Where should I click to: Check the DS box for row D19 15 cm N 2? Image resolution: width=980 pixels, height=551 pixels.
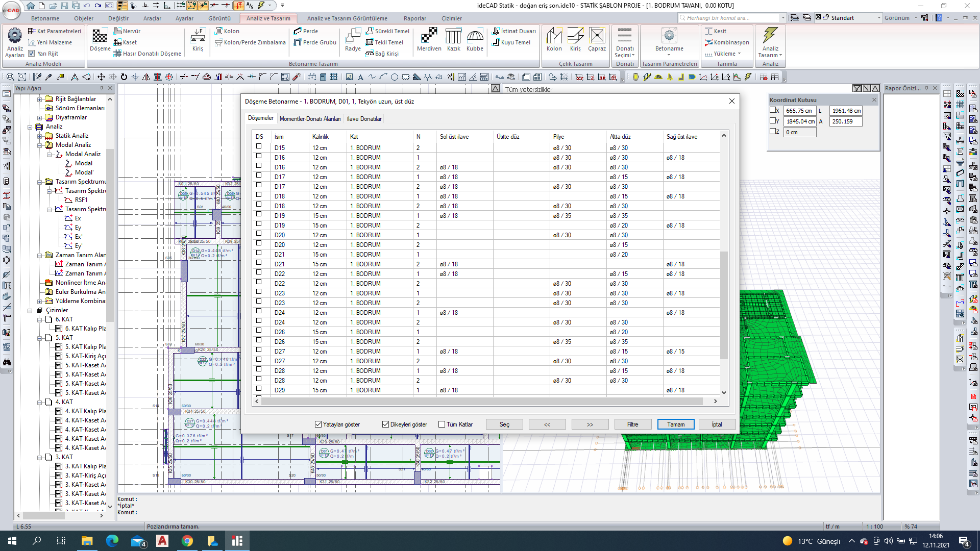259,224
